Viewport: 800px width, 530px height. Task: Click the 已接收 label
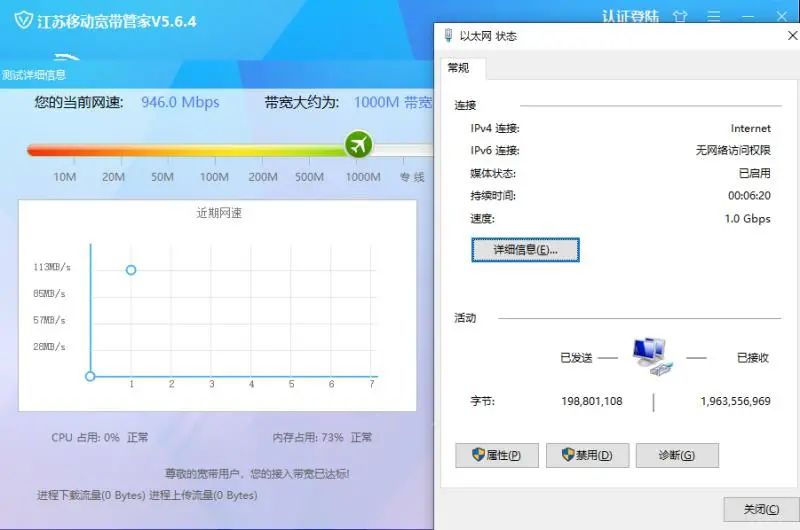point(753,358)
